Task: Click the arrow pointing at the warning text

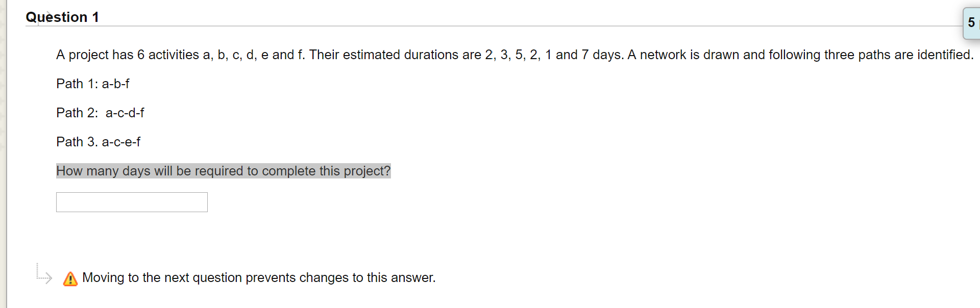Action: tap(45, 278)
